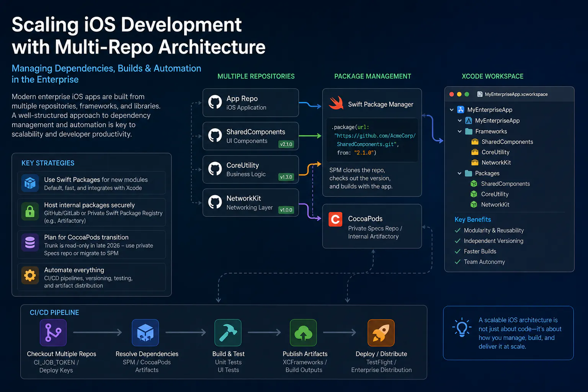Click the MyEnterpriseApp.xcworkspace title
The height and width of the screenshot is (392, 588).
coord(516,94)
